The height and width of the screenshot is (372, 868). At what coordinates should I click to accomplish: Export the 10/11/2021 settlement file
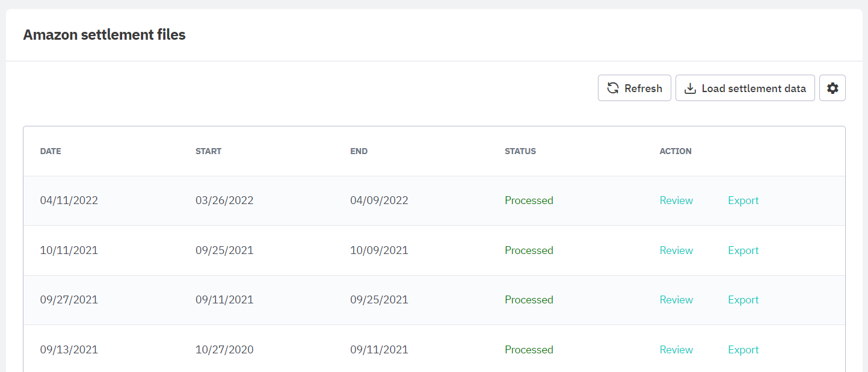(x=743, y=250)
